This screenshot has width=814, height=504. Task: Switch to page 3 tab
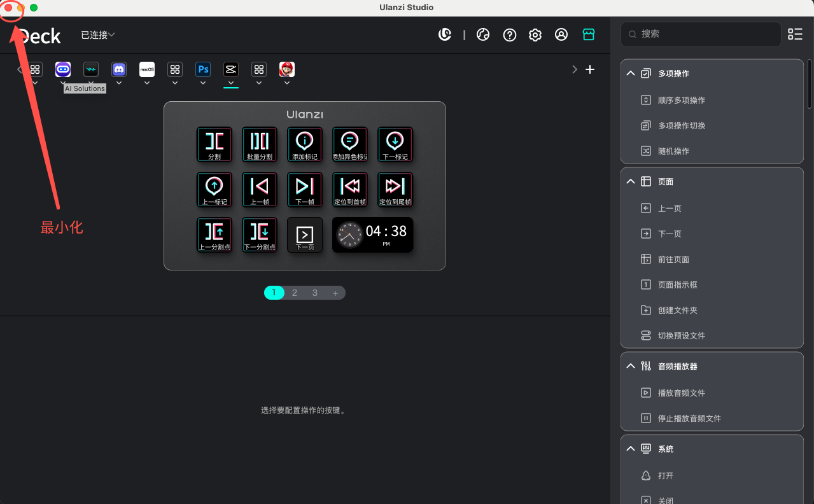pyautogui.click(x=315, y=293)
